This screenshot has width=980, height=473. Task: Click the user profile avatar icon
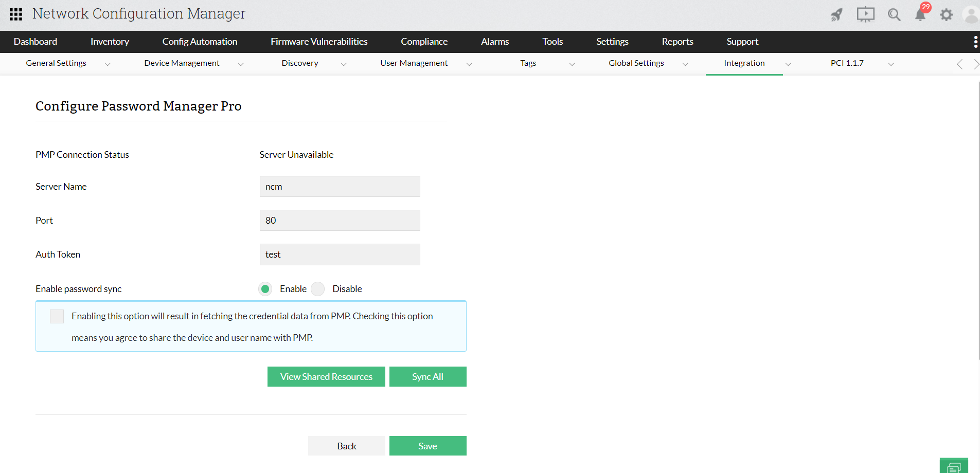pyautogui.click(x=971, y=14)
